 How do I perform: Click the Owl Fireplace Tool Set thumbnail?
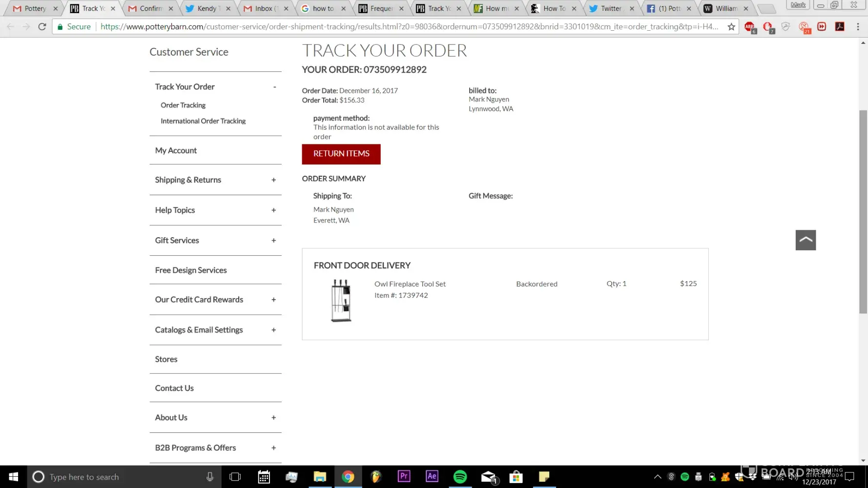341,301
